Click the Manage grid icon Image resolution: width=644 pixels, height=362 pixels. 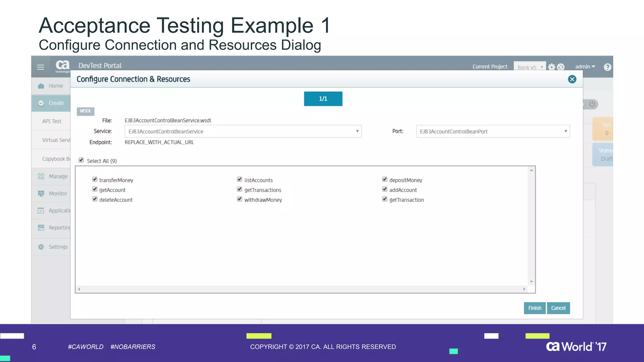click(x=41, y=177)
